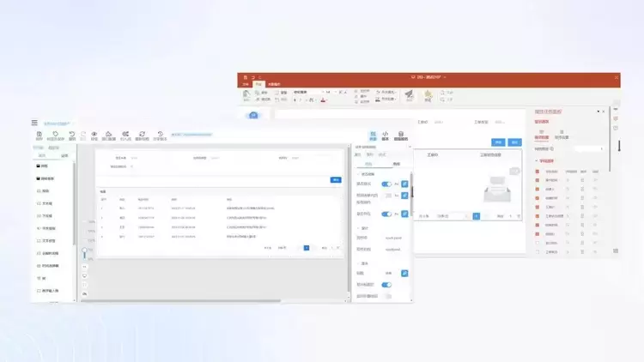The height and width of the screenshot is (362, 644).
Task: Click the hamburger menu icon at top left
Action: click(34, 124)
